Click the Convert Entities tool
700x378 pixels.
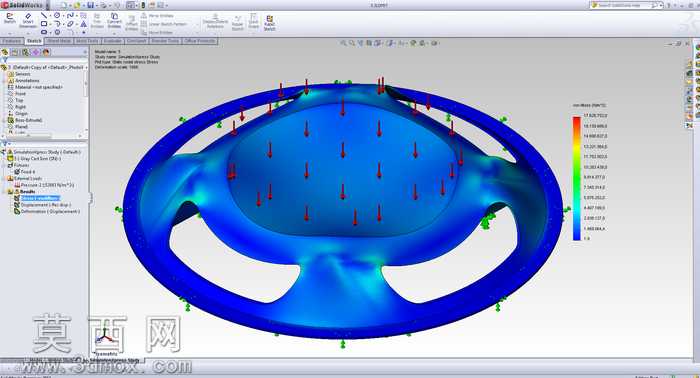pos(114,21)
